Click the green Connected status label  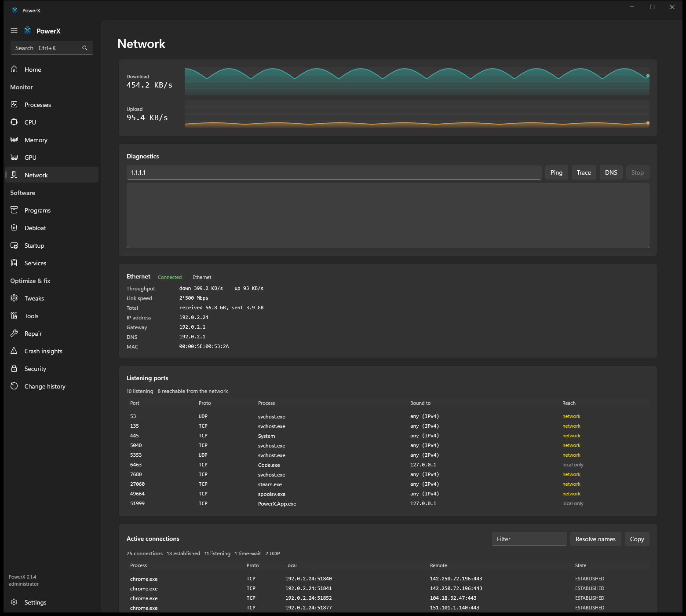click(x=170, y=277)
